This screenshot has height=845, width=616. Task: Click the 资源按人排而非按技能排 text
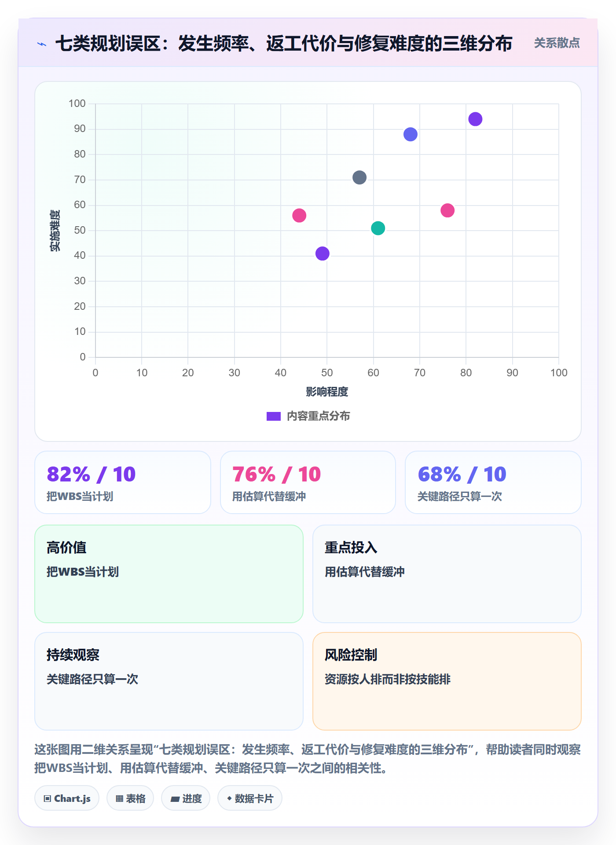388,679
